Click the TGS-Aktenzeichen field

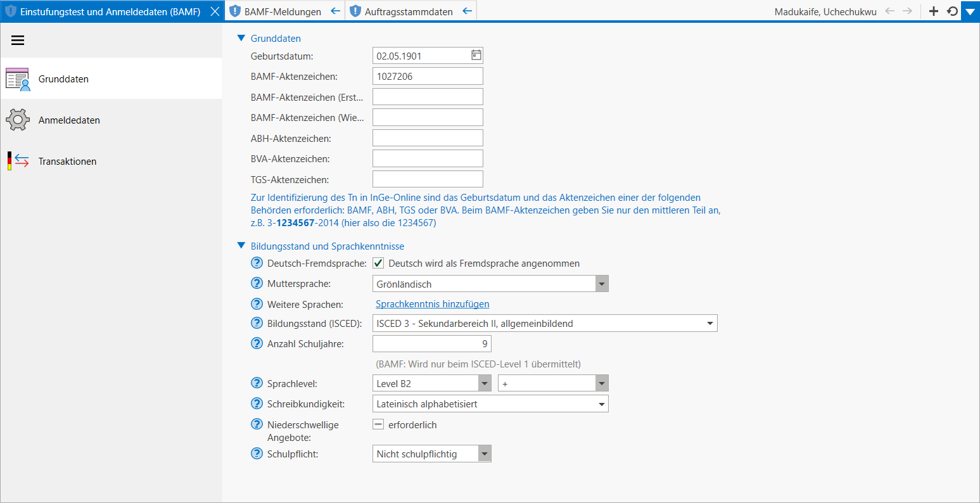coord(428,179)
